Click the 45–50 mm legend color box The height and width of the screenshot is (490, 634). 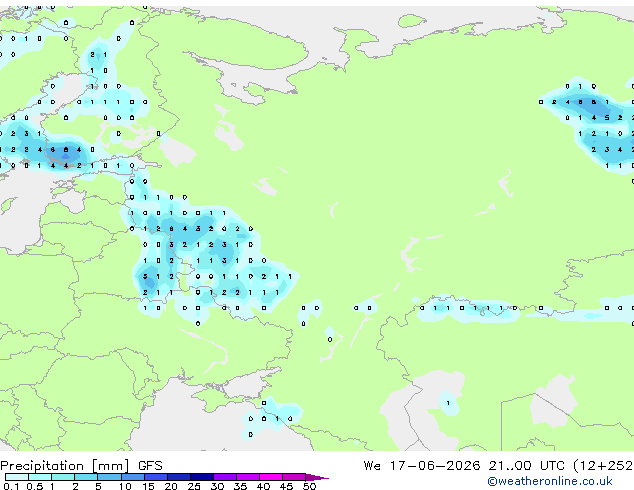tap(294, 477)
